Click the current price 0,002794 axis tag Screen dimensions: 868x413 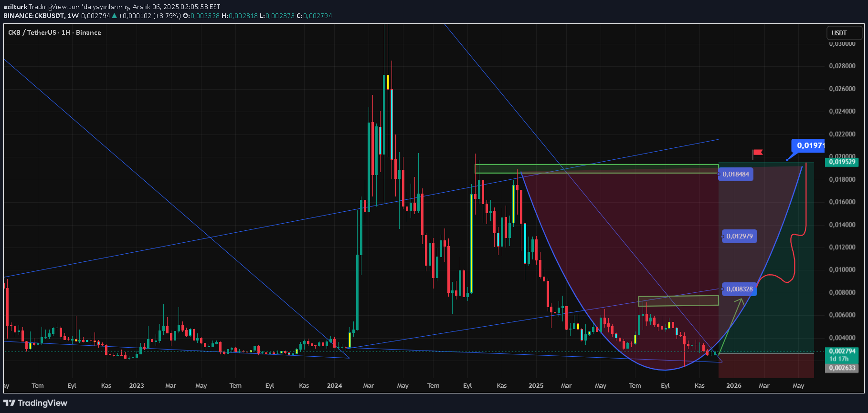click(x=841, y=351)
